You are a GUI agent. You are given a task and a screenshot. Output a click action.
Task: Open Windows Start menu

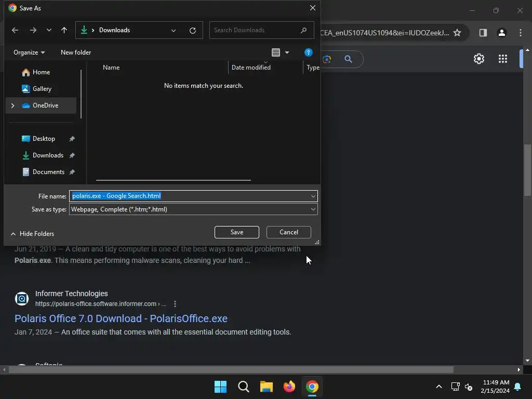pyautogui.click(x=220, y=387)
